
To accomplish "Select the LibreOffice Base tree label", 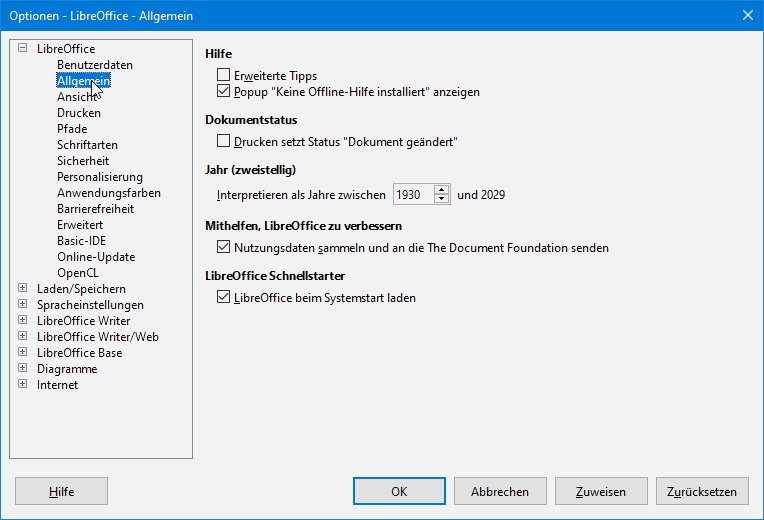I will tap(79, 353).
